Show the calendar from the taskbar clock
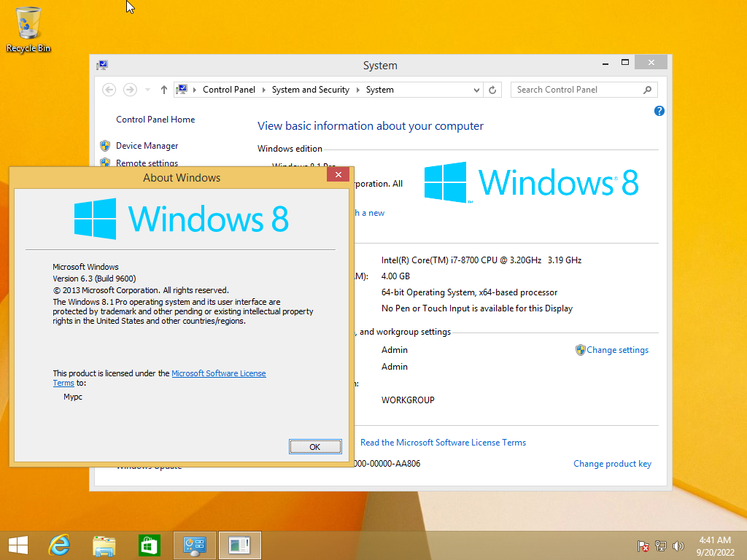This screenshot has height=560, width=747. point(715,546)
